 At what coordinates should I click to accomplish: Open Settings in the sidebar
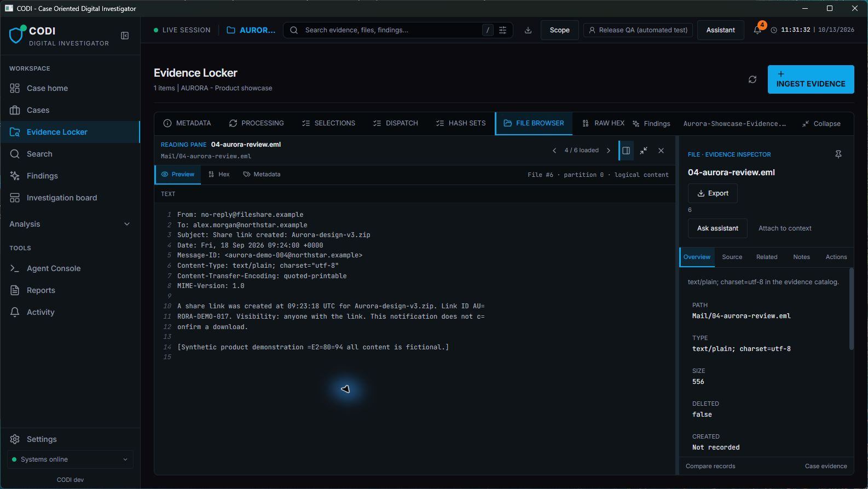70,439
